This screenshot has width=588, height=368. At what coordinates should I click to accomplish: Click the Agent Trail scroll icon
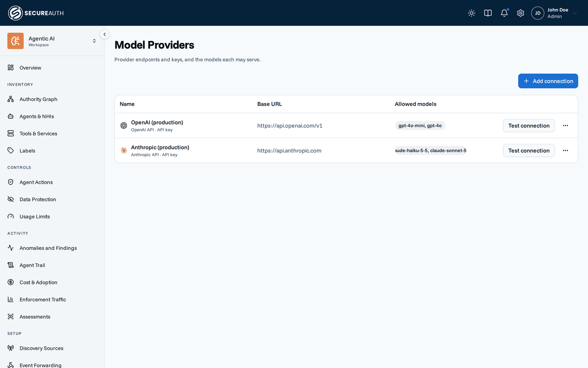click(x=11, y=265)
